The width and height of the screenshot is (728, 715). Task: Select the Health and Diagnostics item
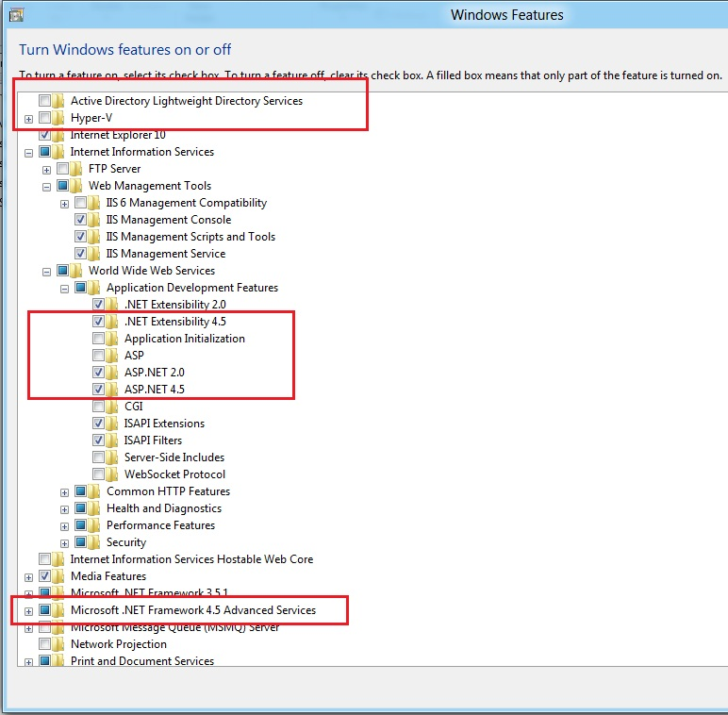pyautogui.click(x=163, y=508)
